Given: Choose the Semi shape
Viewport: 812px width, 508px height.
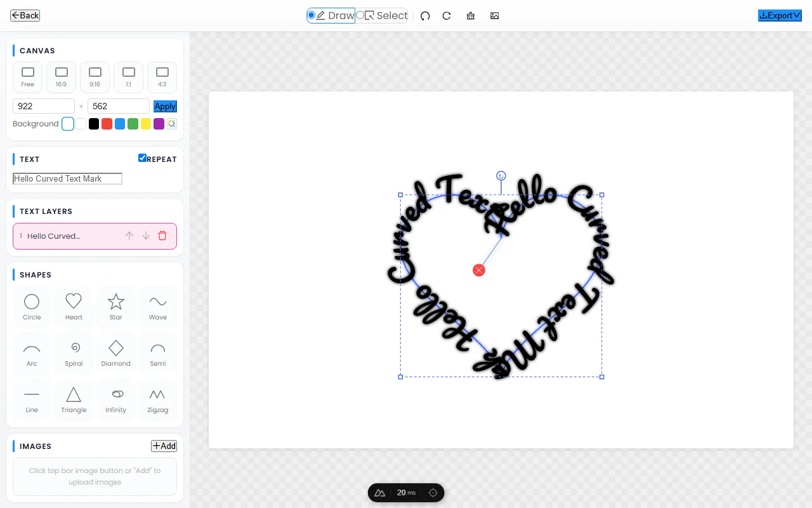Looking at the screenshot, I should pos(158,353).
